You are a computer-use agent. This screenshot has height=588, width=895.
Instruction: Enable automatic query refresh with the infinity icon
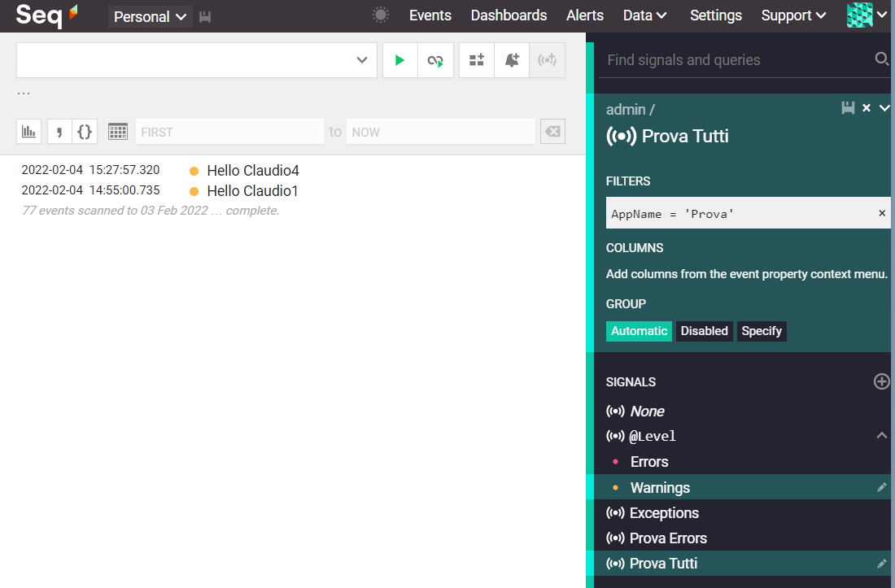435,60
